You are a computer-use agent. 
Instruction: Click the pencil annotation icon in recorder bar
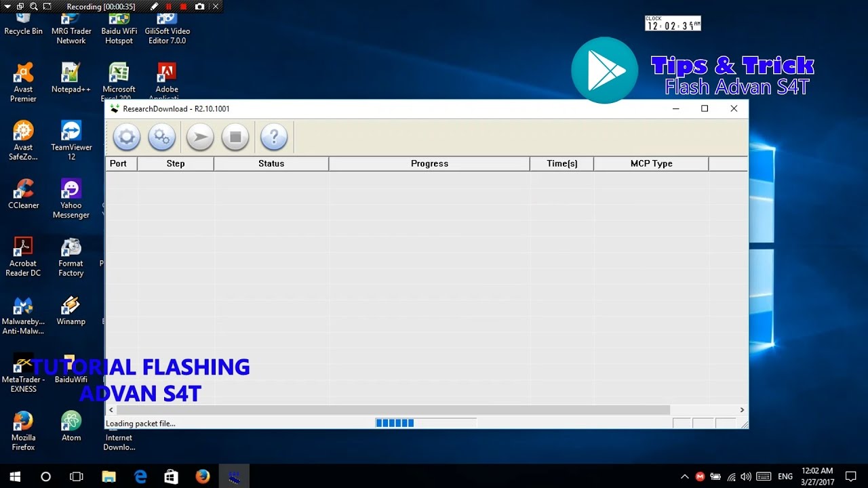pyautogui.click(x=155, y=6)
